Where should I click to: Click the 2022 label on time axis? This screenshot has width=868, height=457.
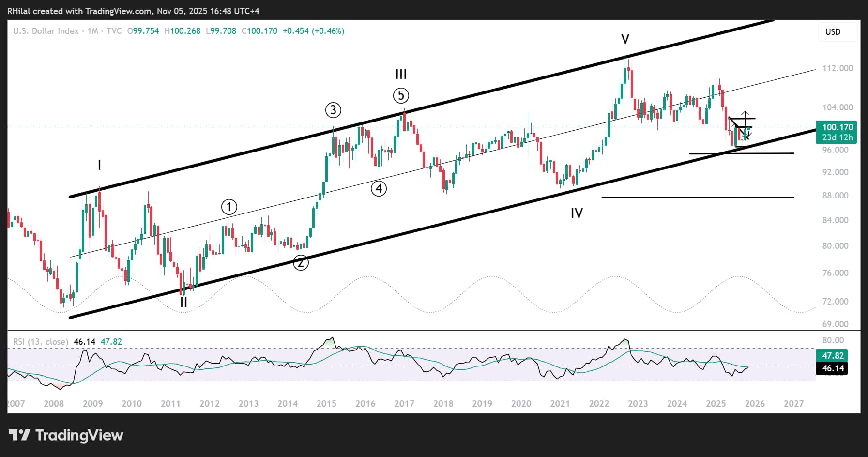[599, 404]
